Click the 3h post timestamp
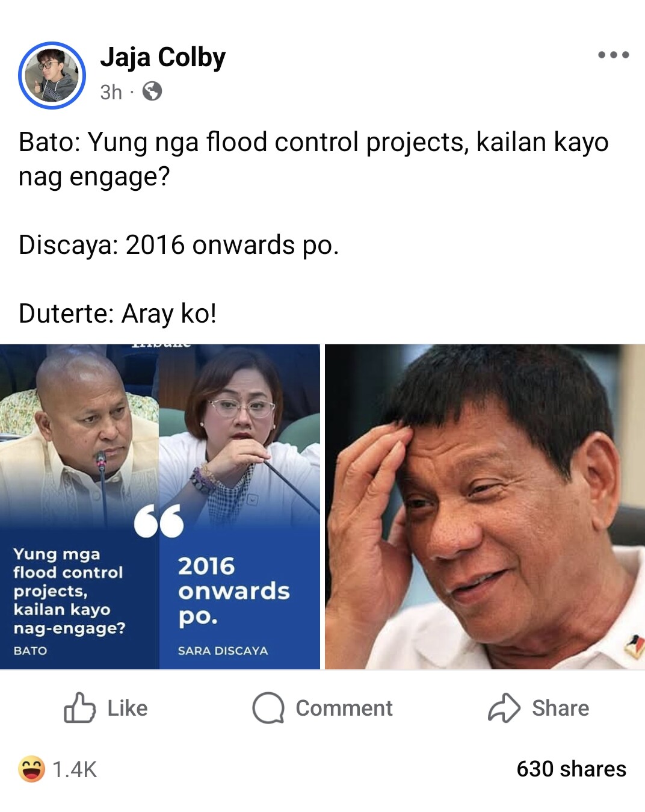 (x=111, y=92)
